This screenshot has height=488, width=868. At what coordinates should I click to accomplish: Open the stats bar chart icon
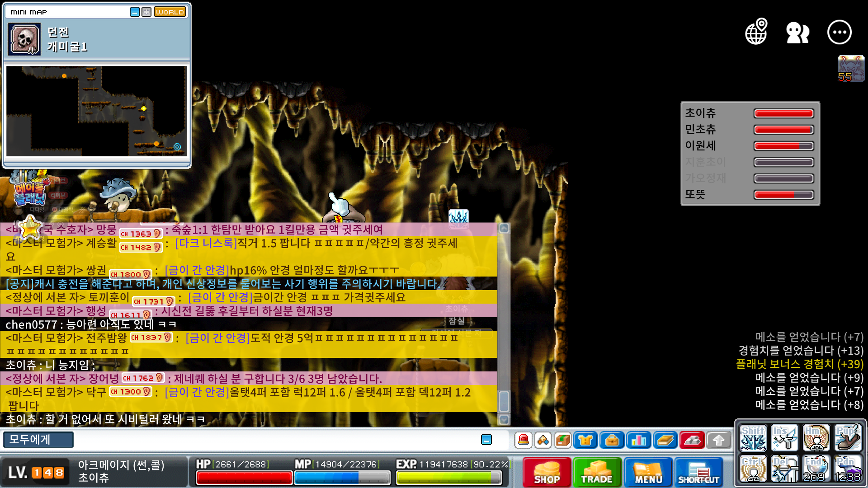(639, 440)
